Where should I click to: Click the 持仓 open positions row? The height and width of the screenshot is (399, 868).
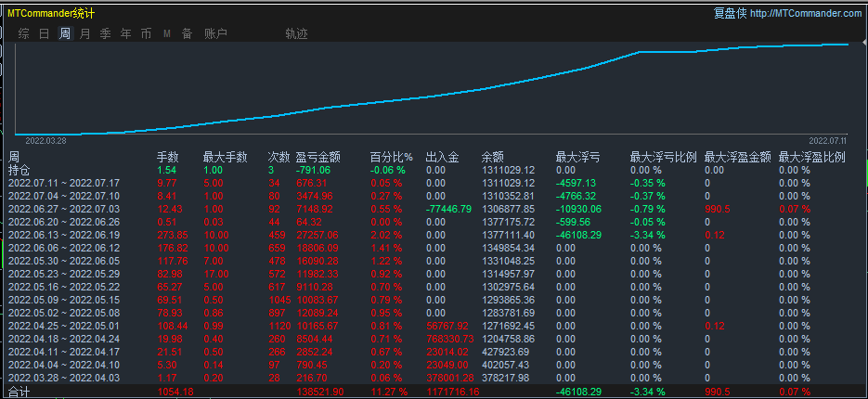(x=19, y=170)
